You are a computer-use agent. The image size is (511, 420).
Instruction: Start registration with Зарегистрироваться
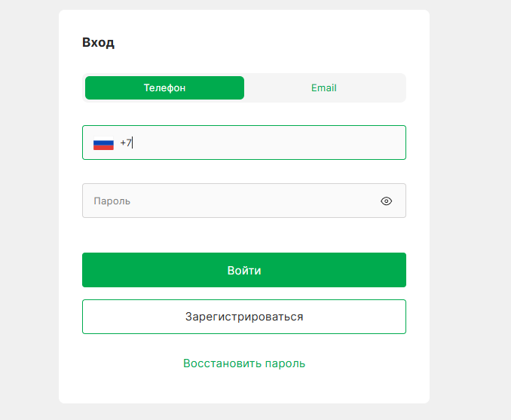244,317
